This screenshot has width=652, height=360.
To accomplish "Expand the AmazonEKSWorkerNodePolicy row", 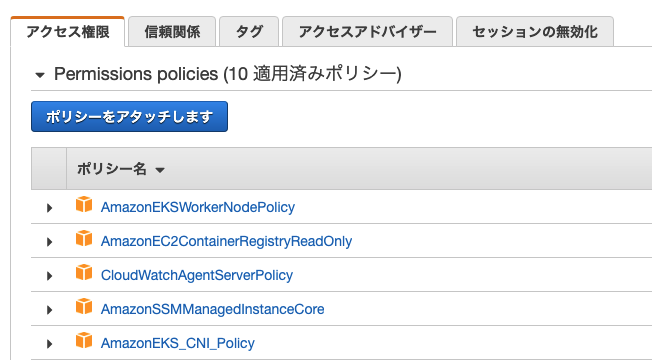I will [x=49, y=207].
